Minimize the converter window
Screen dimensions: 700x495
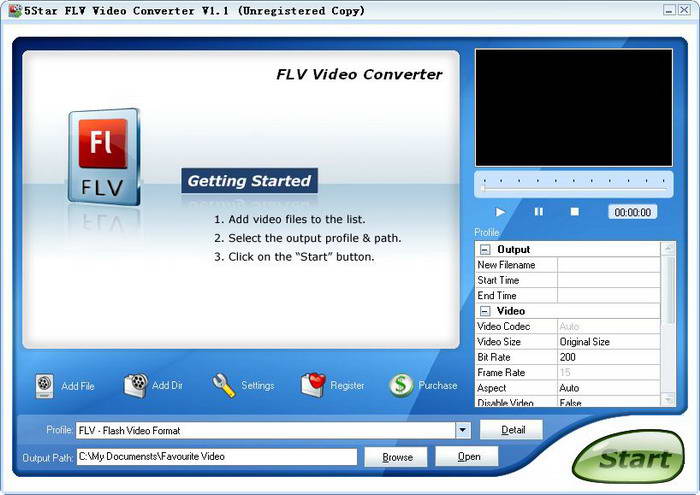[669, 10]
